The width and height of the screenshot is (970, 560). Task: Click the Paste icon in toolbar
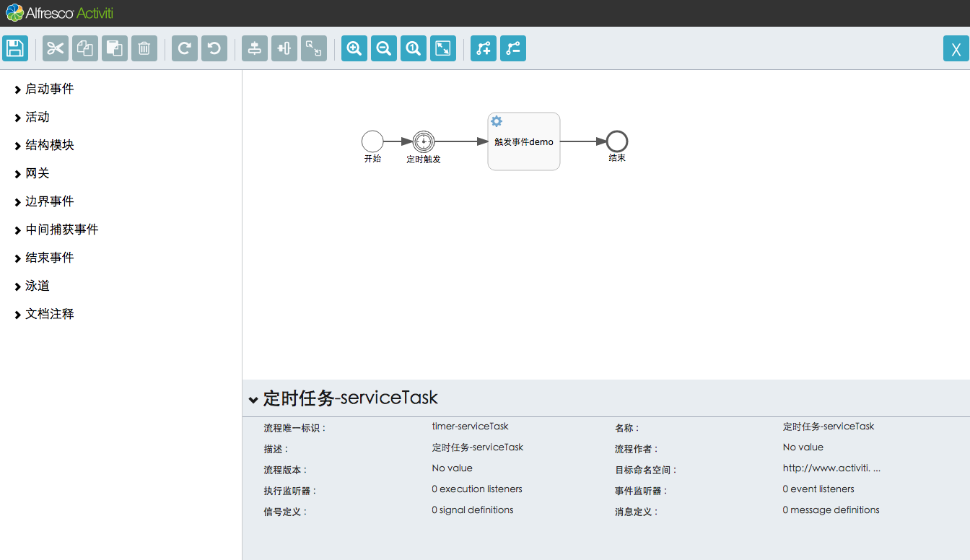coord(115,48)
